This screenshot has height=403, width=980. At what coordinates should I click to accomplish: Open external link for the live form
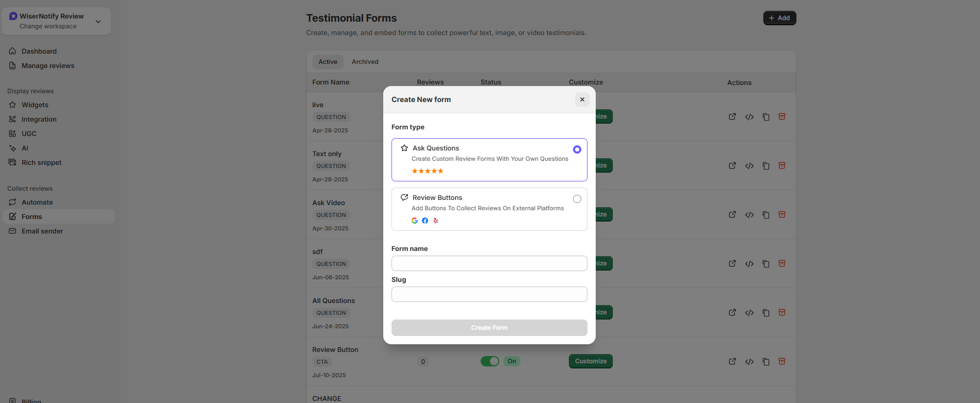(x=732, y=116)
